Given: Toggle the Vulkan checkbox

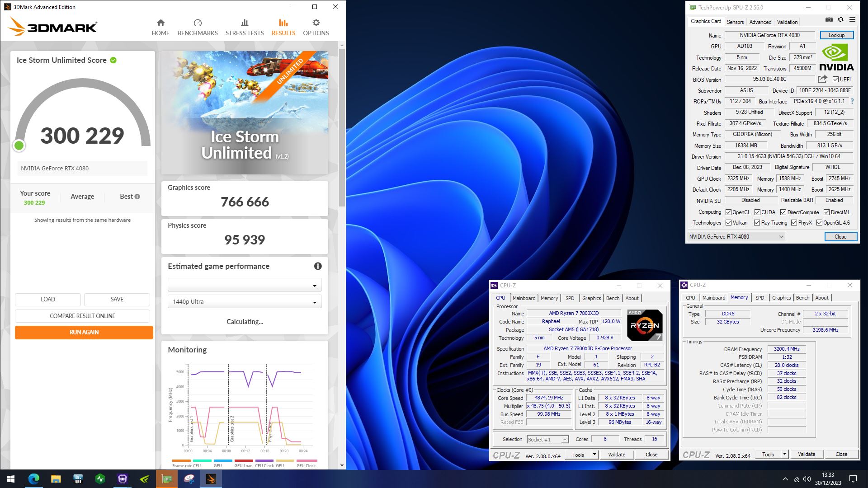Looking at the screenshot, I should pyautogui.click(x=729, y=223).
